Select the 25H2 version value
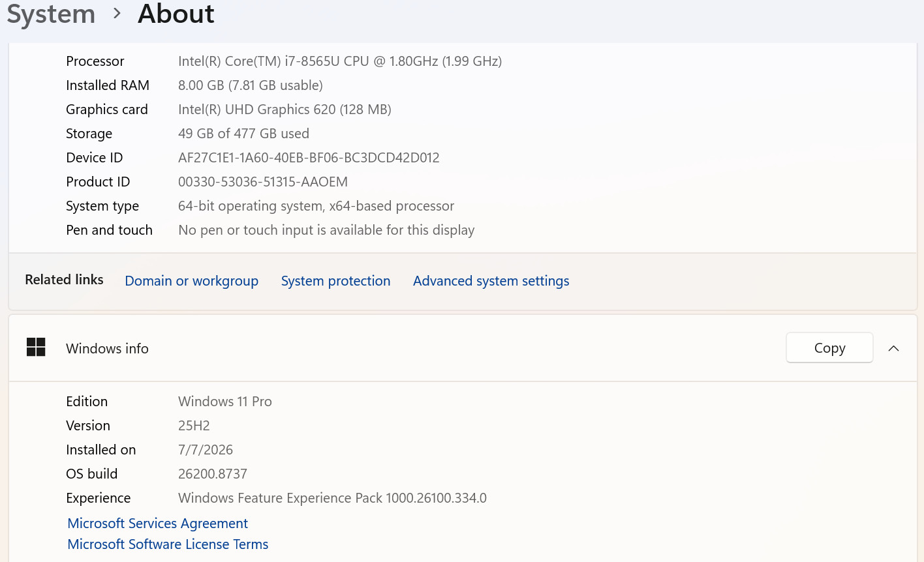 pyautogui.click(x=194, y=426)
